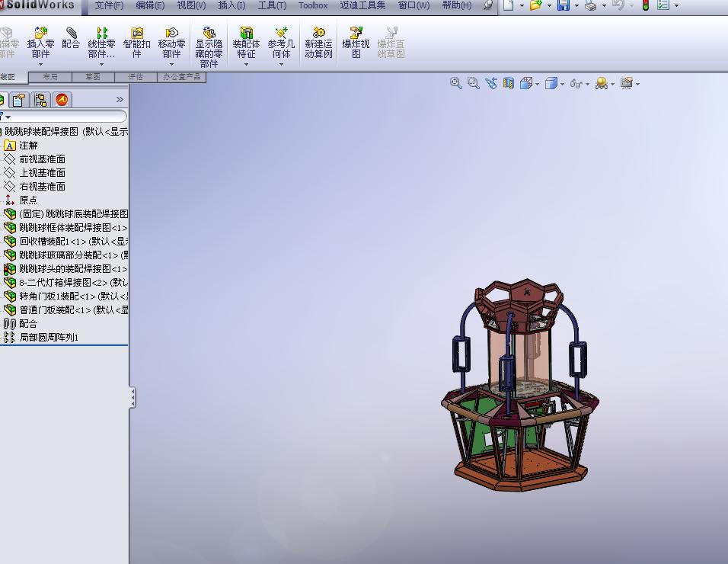Open the Display Style dropdown arrow
The image size is (728, 564).
coord(562,84)
